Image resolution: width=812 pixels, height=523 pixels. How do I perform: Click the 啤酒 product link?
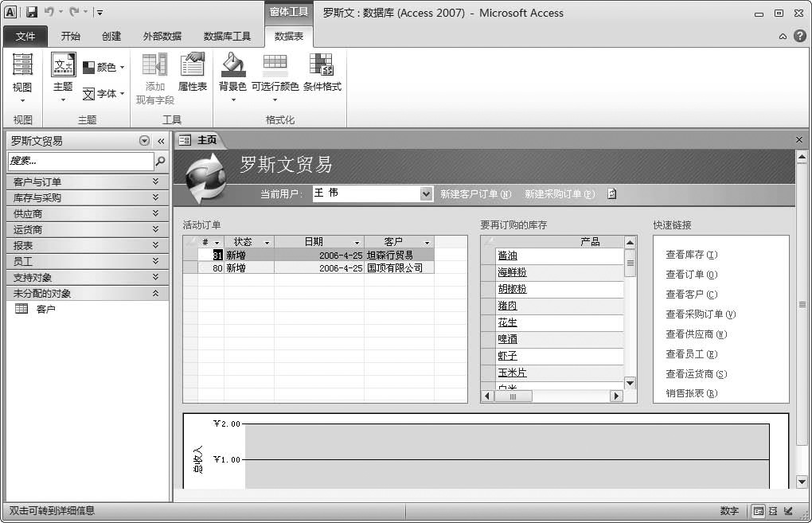point(508,339)
